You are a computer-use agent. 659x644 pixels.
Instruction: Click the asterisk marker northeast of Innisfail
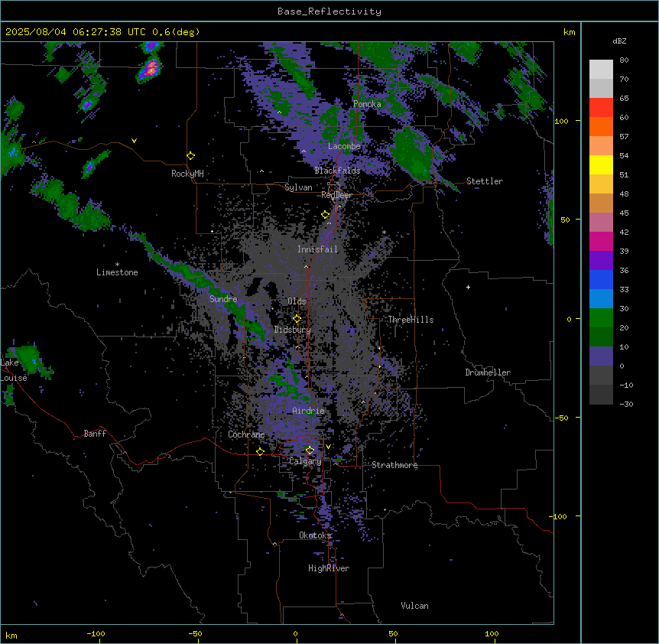tap(384, 233)
